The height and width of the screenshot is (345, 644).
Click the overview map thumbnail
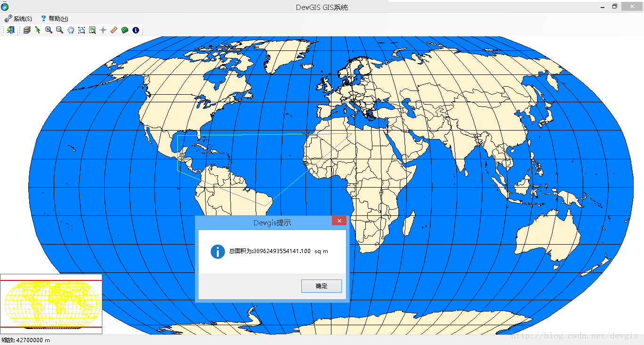coord(51,304)
